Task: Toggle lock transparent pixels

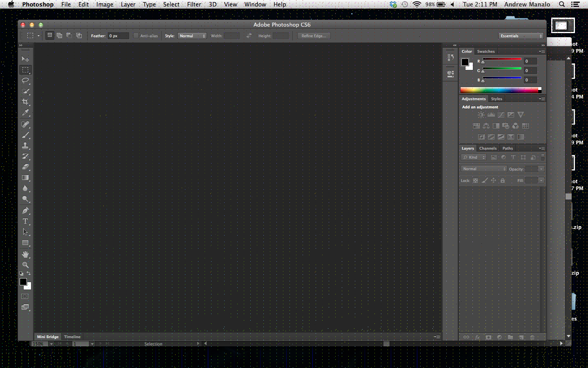Action: pyautogui.click(x=475, y=180)
